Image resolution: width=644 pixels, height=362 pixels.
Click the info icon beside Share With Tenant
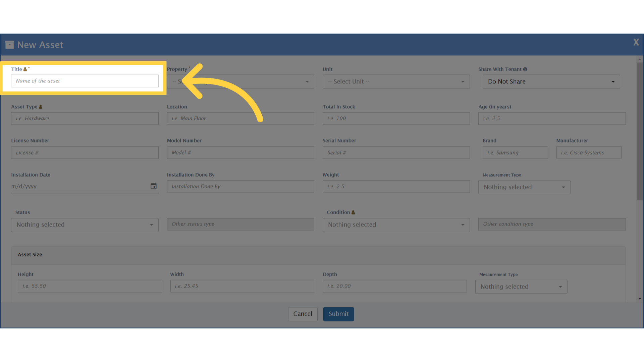(525, 69)
